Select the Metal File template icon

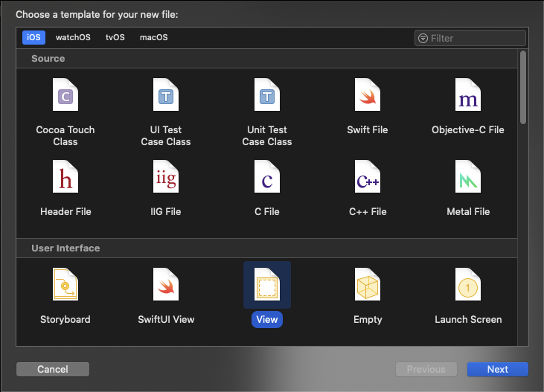pyautogui.click(x=468, y=176)
